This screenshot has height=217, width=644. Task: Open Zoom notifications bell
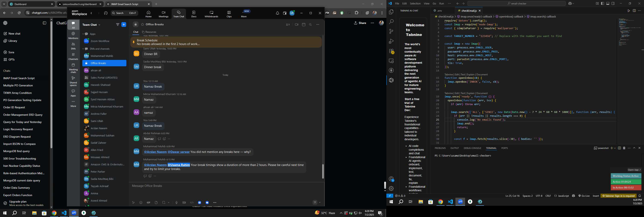(x=278, y=13)
